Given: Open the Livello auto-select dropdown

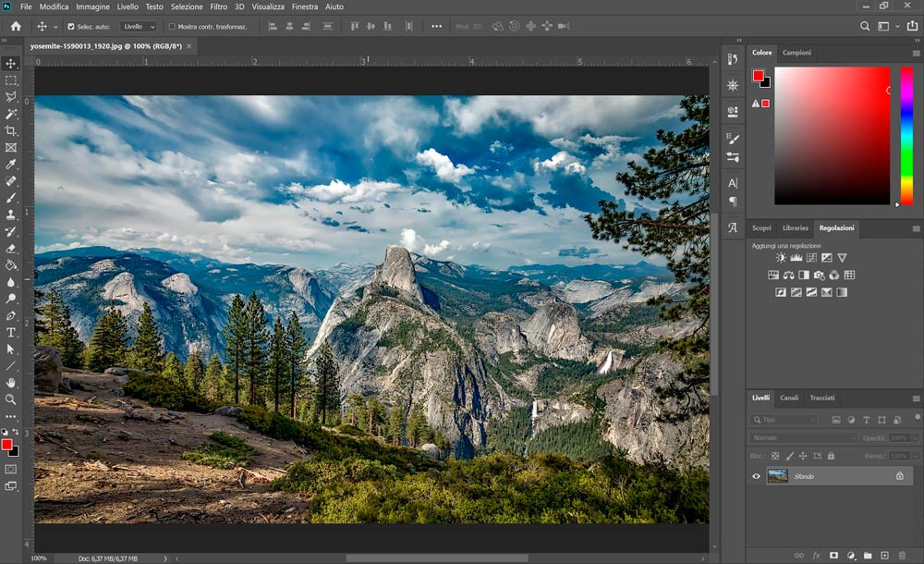Looking at the screenshot, I should click(139, 27).
